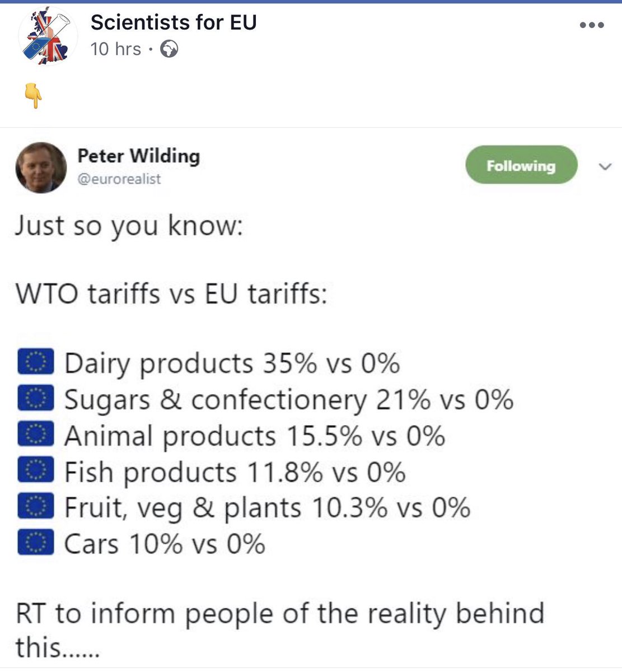
Task: Open the three-dot post options menu
Action: [591, 25]
